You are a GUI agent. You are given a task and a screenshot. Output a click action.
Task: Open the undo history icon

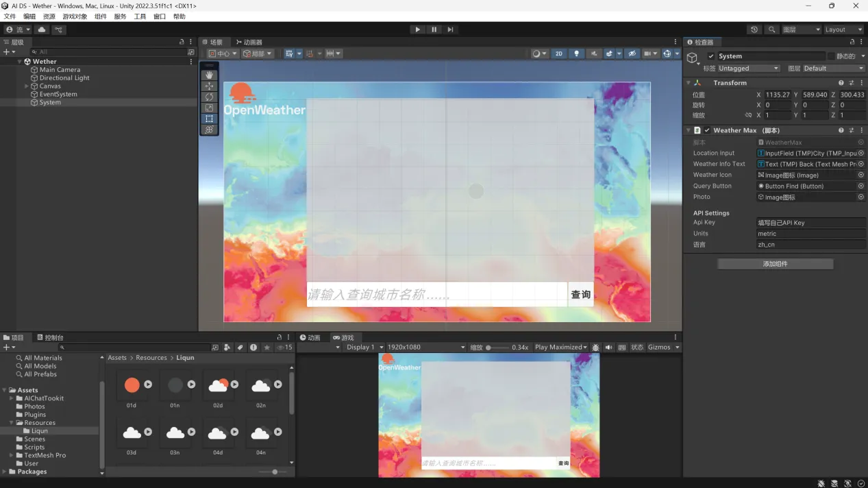tap(754, 29)
